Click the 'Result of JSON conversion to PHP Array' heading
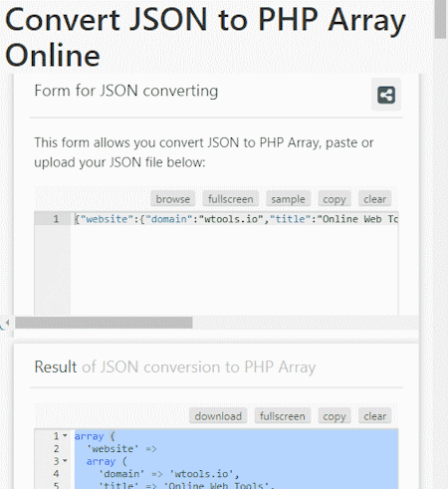 pos(175,367)
